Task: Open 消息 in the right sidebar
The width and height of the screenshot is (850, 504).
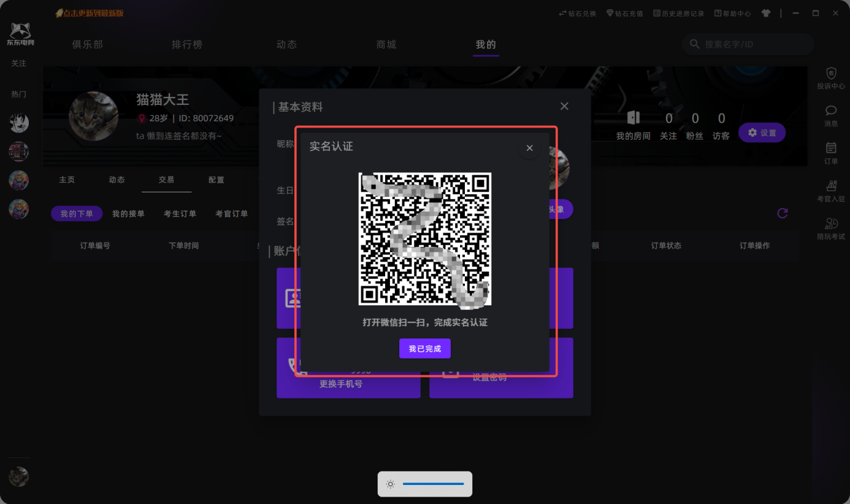Action: point(831,116)
